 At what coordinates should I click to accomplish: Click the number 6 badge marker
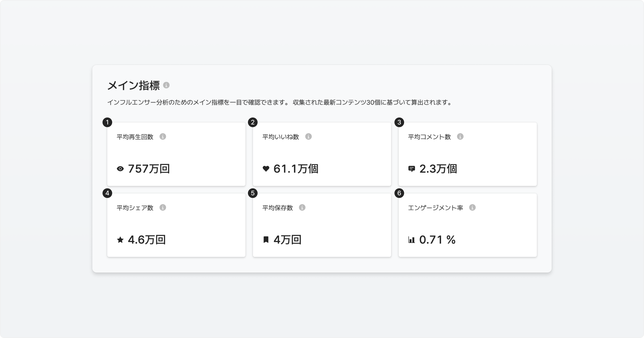point(399,193)
